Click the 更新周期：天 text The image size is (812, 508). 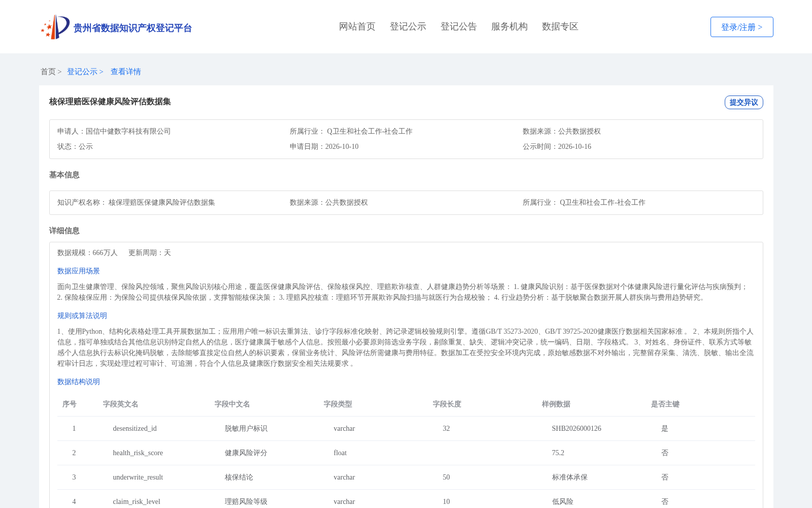coord(150,252)
